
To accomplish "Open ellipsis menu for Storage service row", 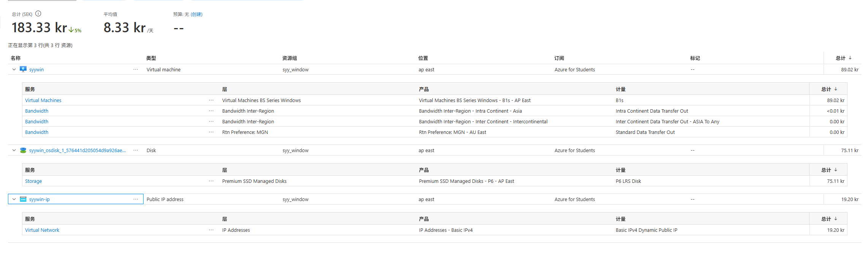I will click(211, 181).
